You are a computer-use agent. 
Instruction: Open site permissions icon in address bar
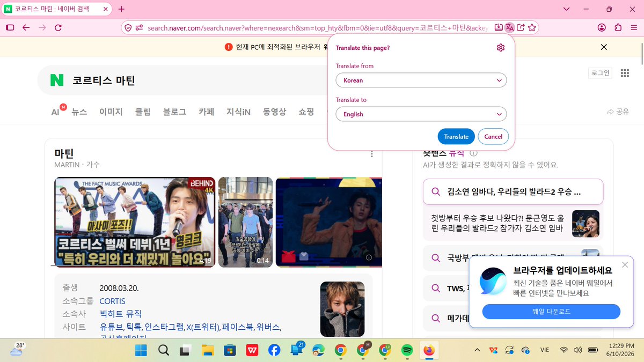(140, 27)
